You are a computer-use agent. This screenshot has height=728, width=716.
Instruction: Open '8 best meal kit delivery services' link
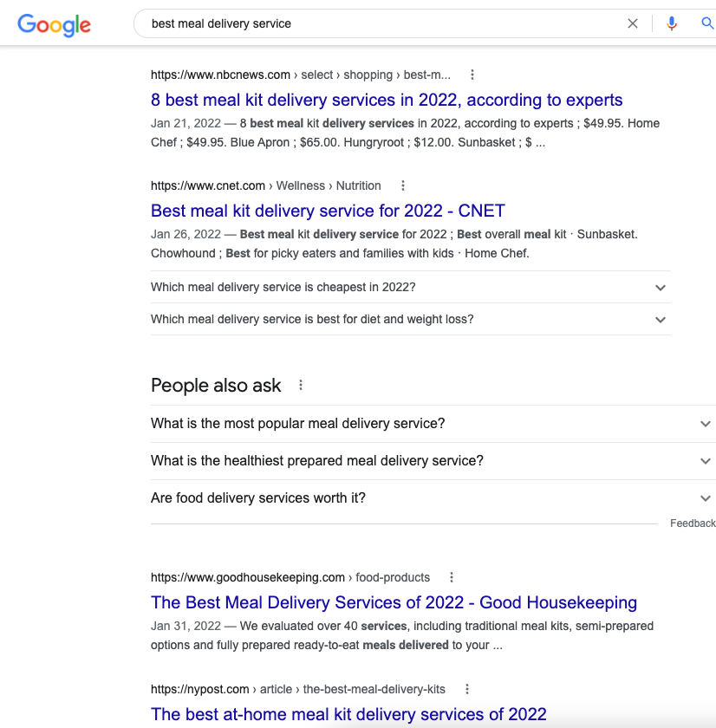tap(387, 100)
